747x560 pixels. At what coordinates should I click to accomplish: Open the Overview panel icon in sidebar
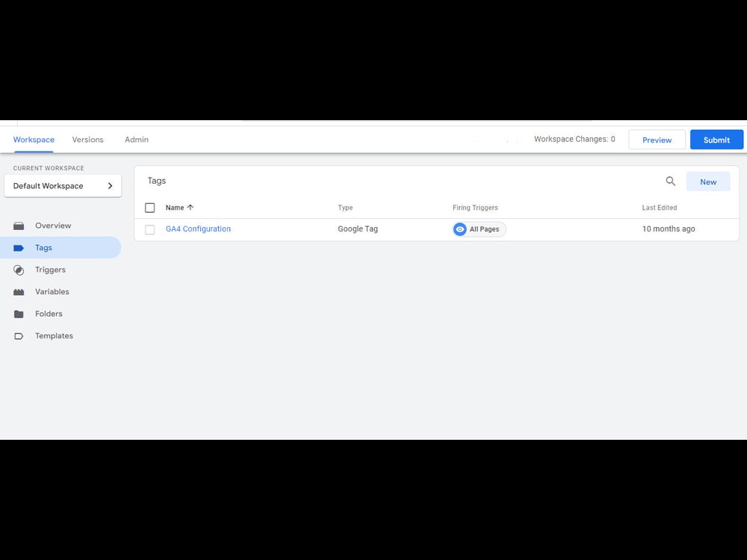tap(19, 225)
